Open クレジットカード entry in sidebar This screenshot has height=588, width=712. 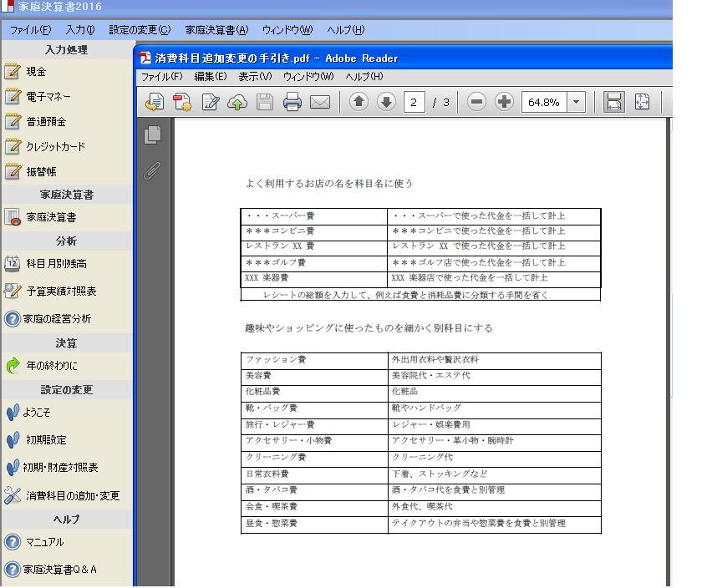pos(55,147)
